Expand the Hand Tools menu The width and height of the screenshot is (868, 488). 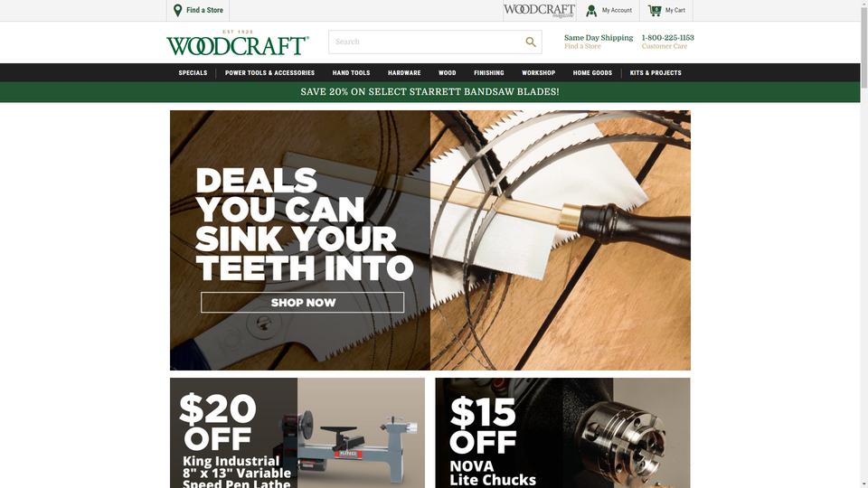coord(351,73)
